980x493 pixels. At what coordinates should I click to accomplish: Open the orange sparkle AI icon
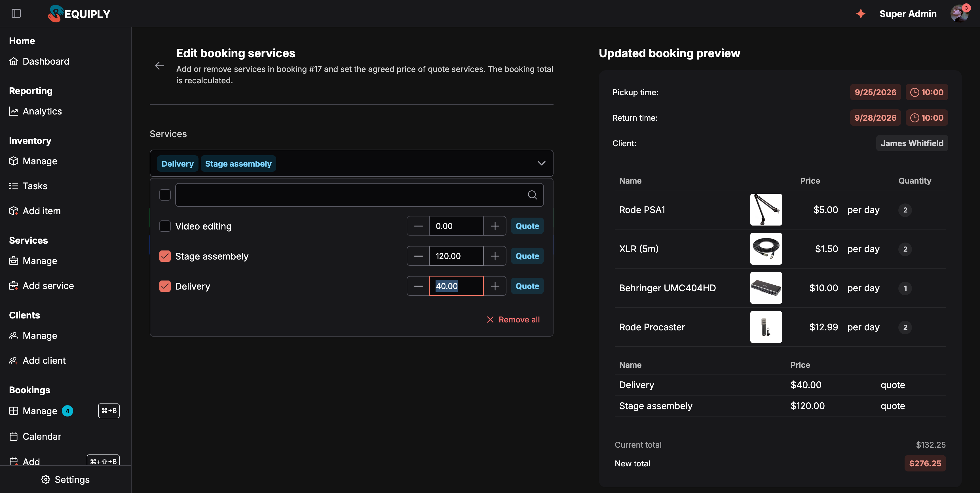click(x=861, y=14)
